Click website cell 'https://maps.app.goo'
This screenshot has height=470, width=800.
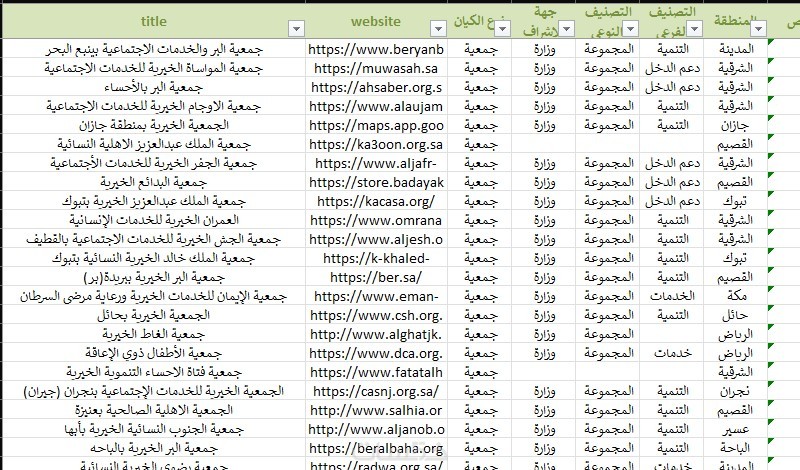pyautogui.click(x=376, y=125)
